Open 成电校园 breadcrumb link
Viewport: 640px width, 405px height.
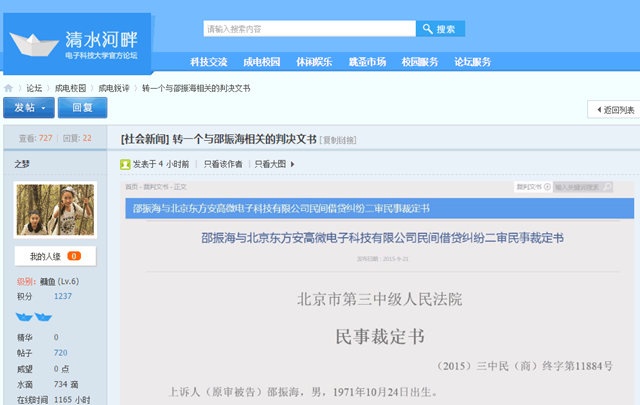point(69,88)
